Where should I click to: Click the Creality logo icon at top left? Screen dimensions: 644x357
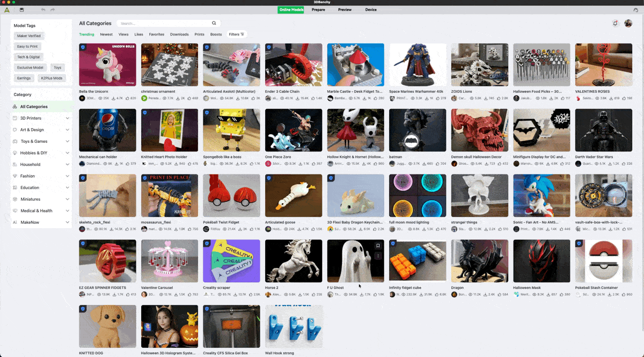point(7,10)
